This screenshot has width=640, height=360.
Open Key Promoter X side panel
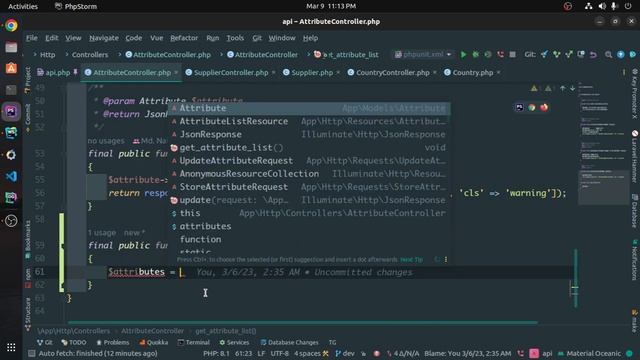click(635, 93)
